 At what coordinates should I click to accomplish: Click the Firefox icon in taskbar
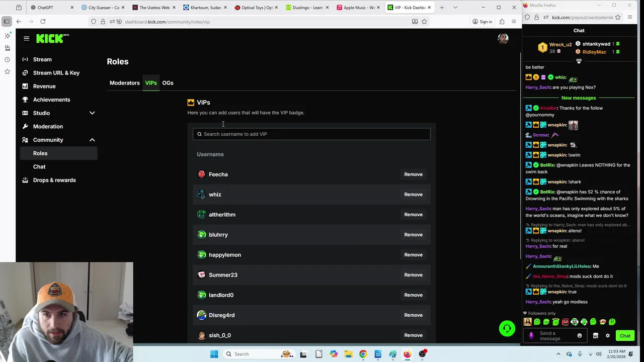click(407, 354)
